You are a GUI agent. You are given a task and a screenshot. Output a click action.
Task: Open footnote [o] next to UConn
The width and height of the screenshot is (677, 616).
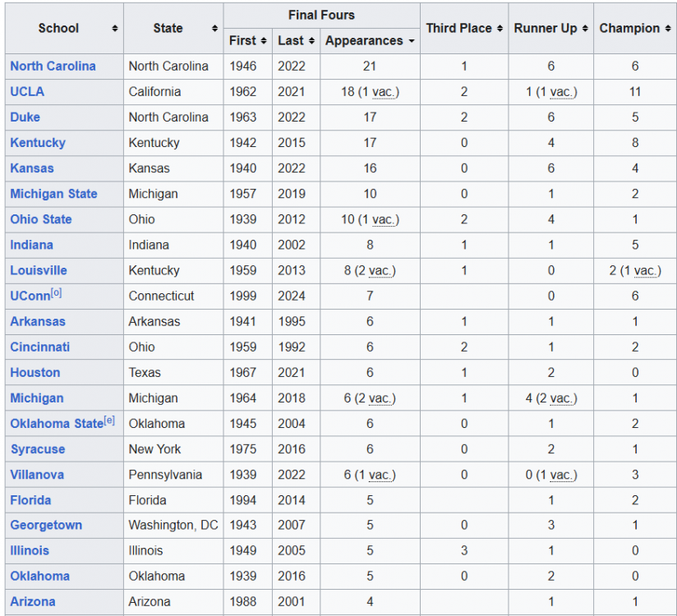pos(56,293)
